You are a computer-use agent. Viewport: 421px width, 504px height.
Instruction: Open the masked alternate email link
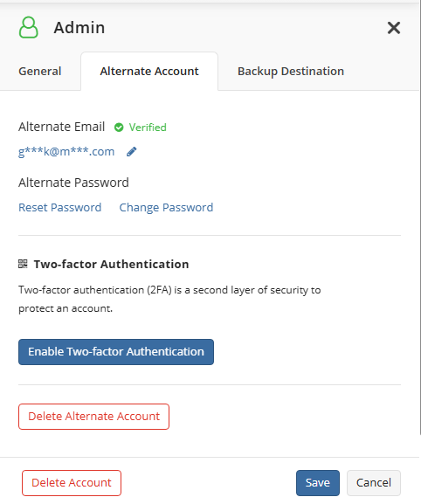point(66,151)
